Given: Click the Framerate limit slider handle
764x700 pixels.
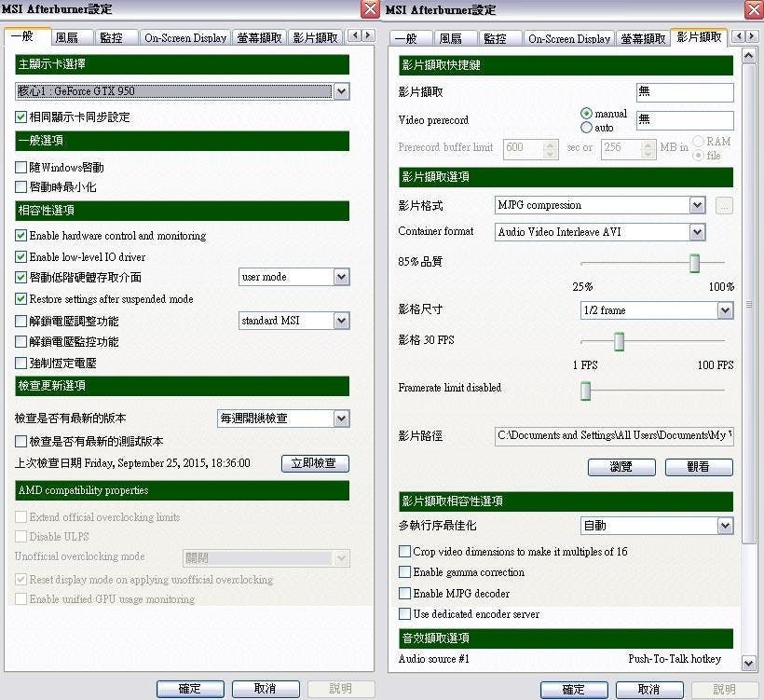Looking at the screenshot, I should (x=586, y=391).
